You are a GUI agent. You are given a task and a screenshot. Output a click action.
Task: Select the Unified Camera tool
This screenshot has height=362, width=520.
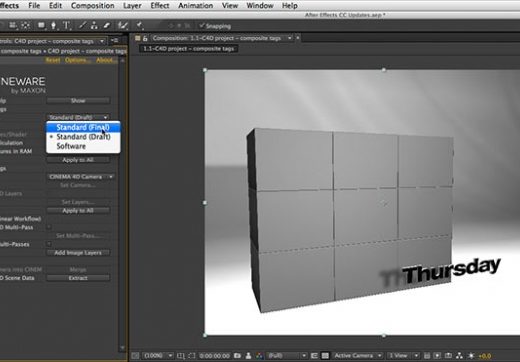(x=13, y=25)
